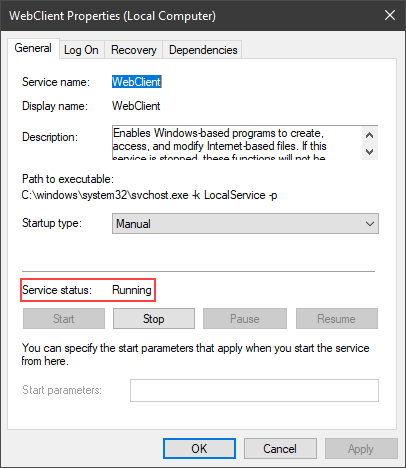Click into the Start parameters field
Image resolution: width=406 pixels, height=468 pixels.
[254, 390]
